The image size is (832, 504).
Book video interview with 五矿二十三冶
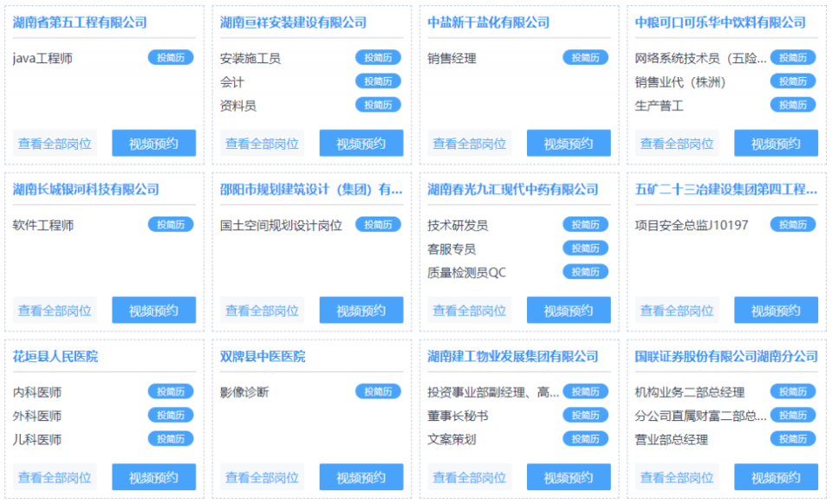pos(777,310)
